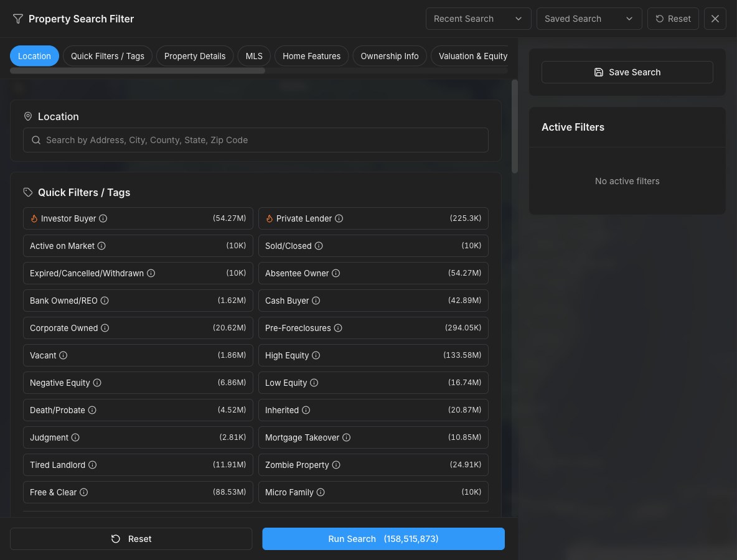Viewport: 737px width, 560px height.
Task: Choose the Inherited filter tag
Action: click(x=373, y=410)
